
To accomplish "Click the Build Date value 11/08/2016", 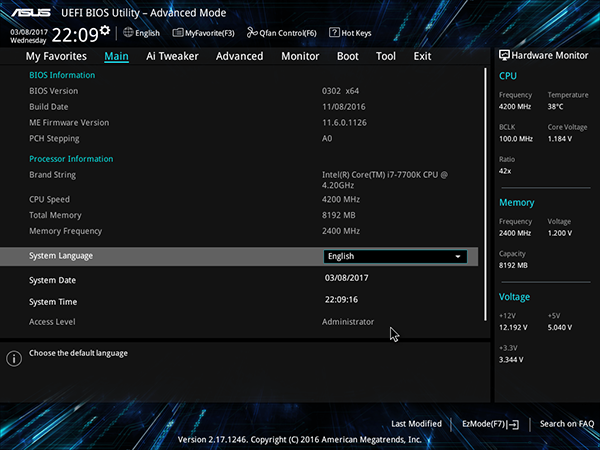I will point(344,107).
